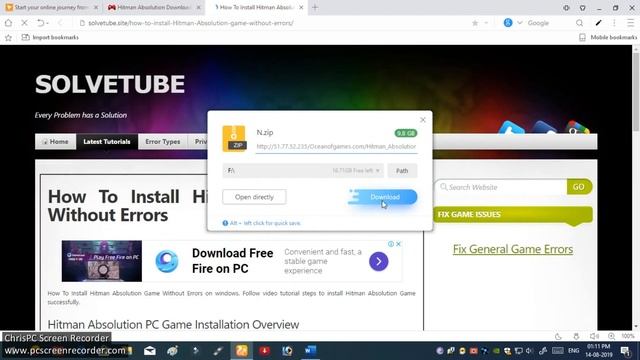Click the red download app in the taskbar
The width and height of the screenshot is (640, 360).
(x=264, y=351)
